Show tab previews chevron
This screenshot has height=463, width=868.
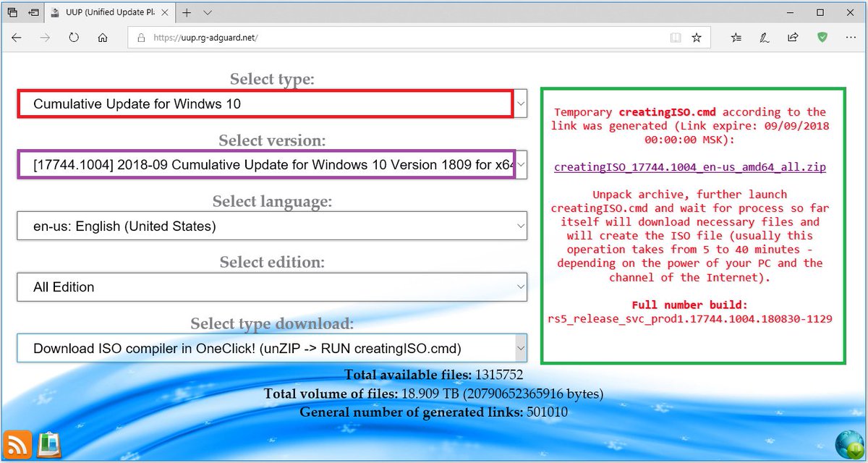click(x=208, y=12)
